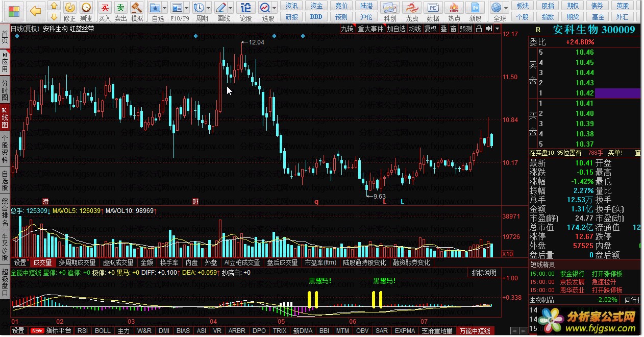This screenshot has height=337, width=644.
Task: Click the 指标说明 button
Action: point(484,273)
